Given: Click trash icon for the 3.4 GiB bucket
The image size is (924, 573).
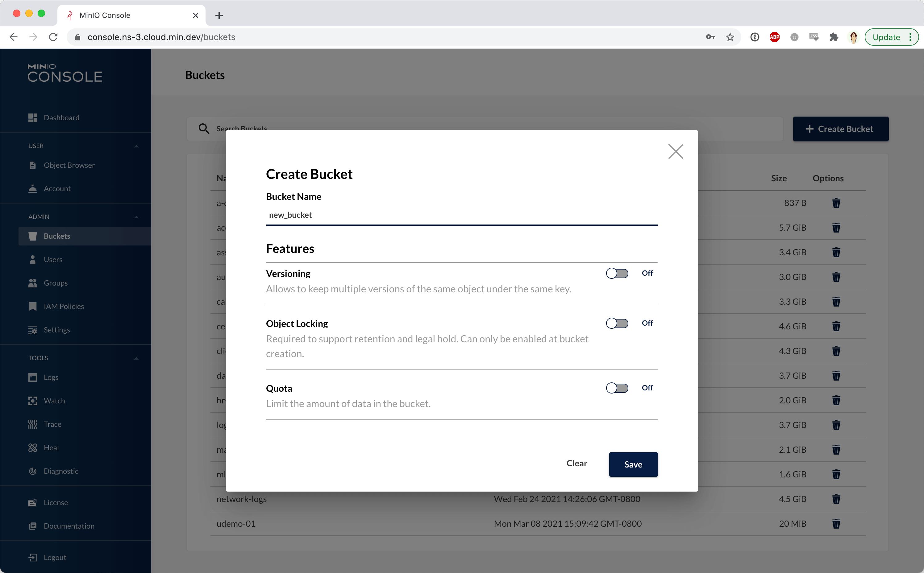Looking at the screenshot, I should (836, 252).
